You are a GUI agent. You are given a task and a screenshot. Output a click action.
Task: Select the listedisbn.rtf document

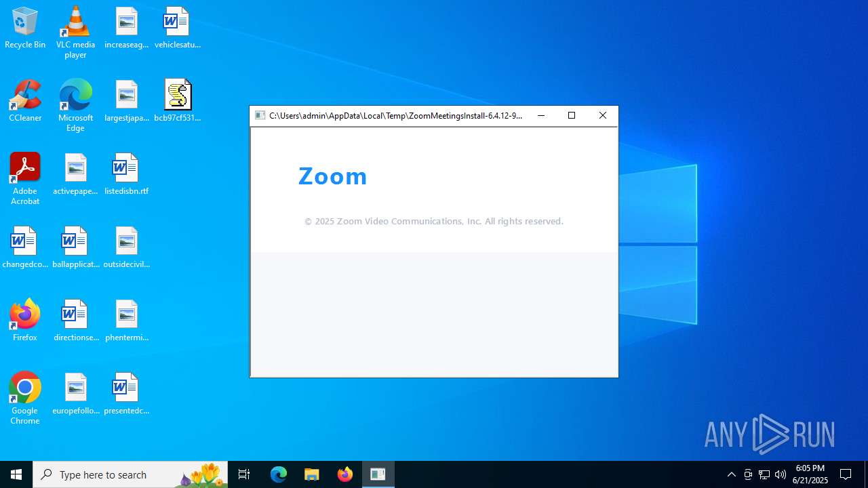coord(127,174)
